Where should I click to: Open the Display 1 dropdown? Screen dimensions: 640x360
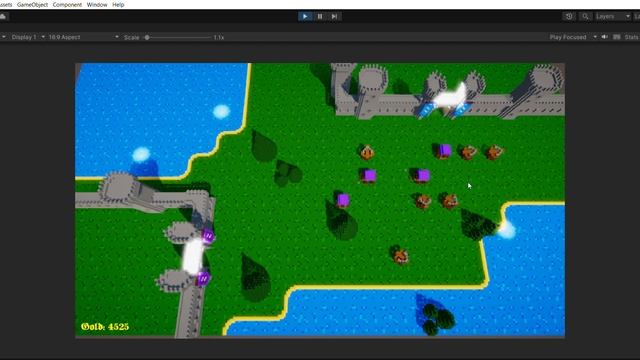point(28,37)
